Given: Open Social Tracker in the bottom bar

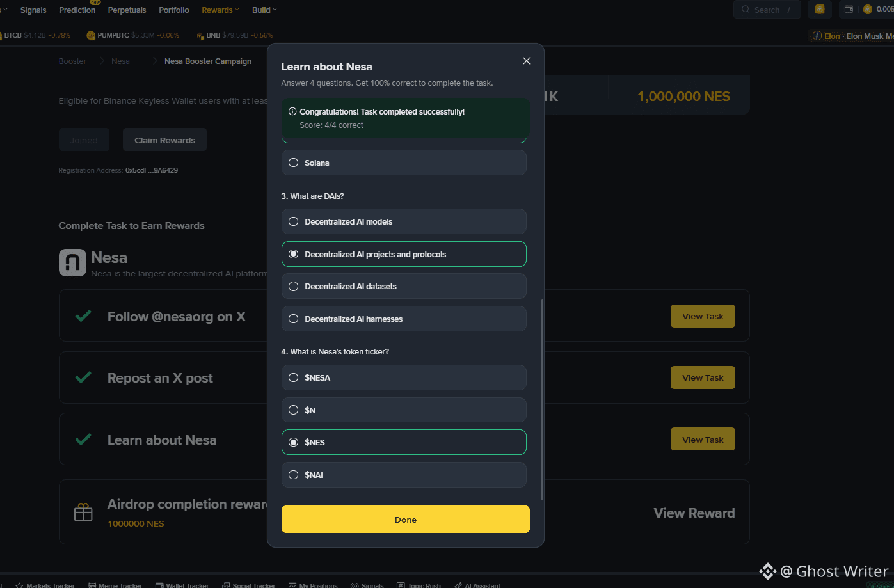Looking at the screenshot, I should pyautogui.click(x=249, y=585).
